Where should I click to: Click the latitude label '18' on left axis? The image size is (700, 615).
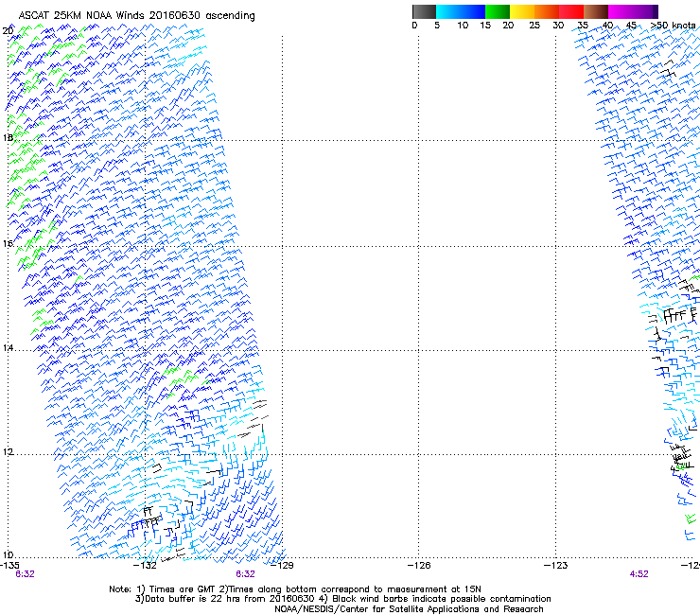(x=8, y=137)
